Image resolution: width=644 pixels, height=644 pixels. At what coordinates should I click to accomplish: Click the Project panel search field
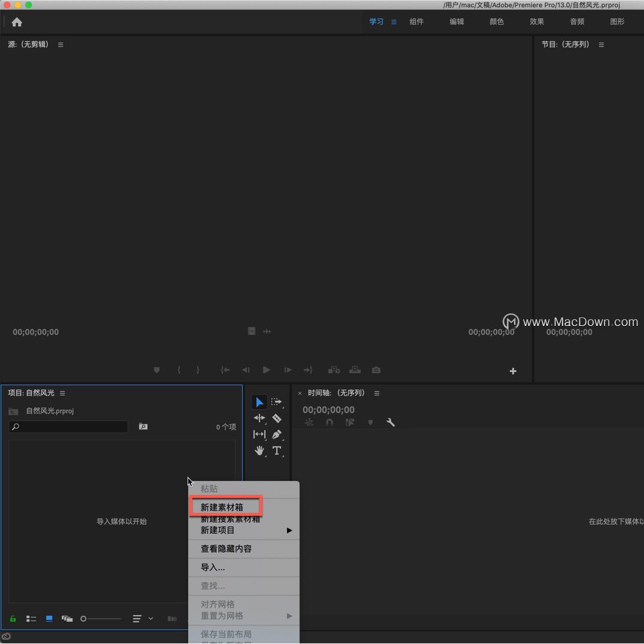pos(68,427)
